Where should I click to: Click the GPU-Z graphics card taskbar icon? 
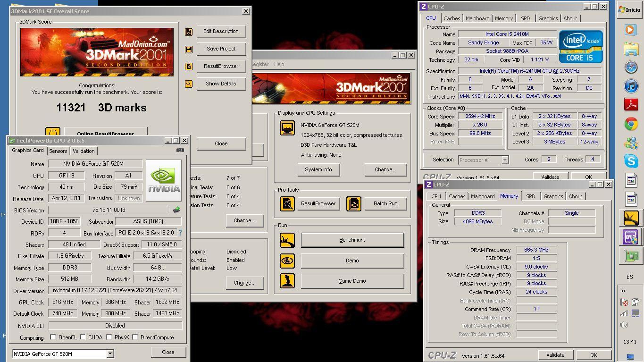point(631,256)
